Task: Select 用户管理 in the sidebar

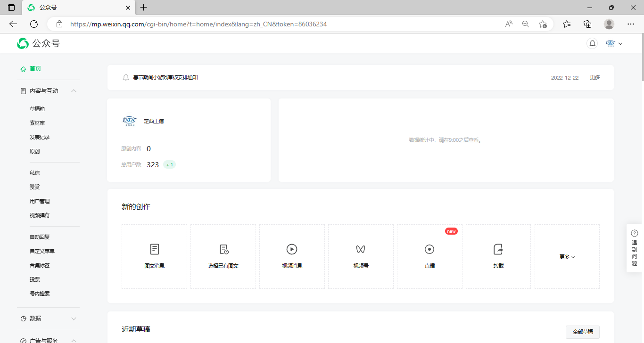Action: pyautogui.click(x=40, y=201)
